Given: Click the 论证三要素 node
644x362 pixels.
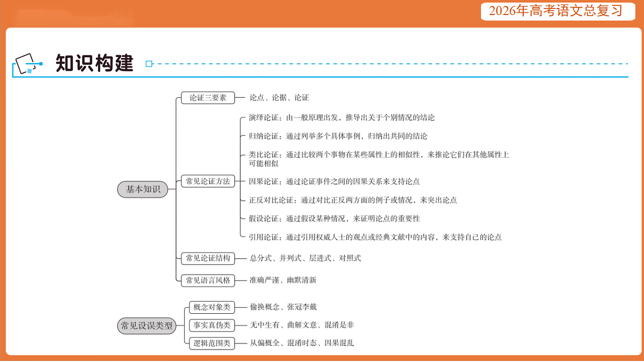Looking at the screenshot, I should tap(208, 98).
